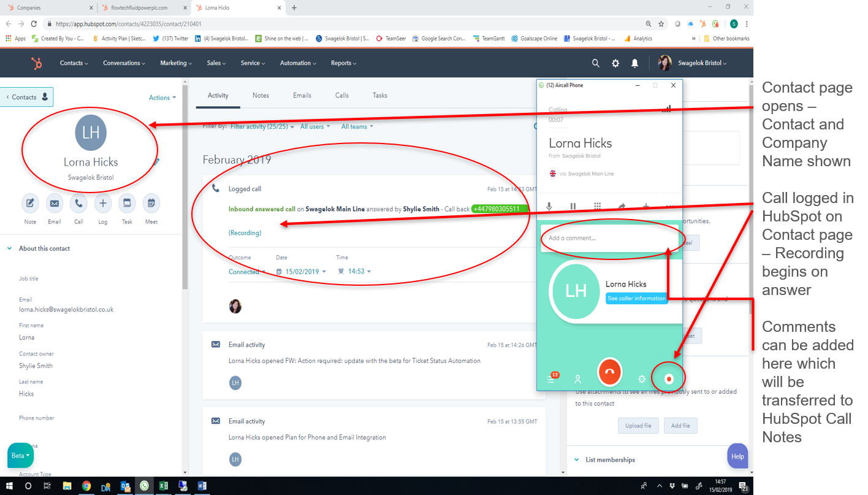Screen dimensions: 868x495
Task: Add a comment in Aircall field
Action: [611, 238]
